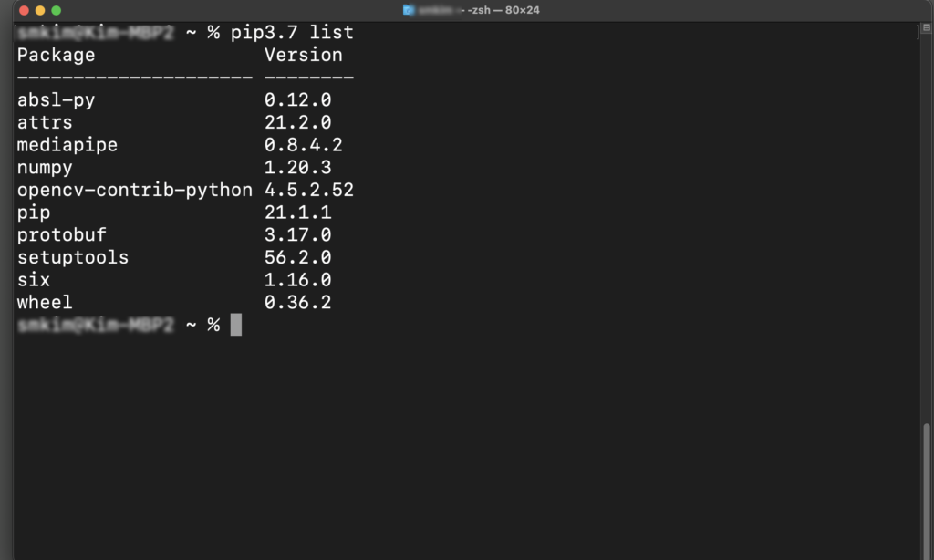Image resolution: width=934 pixels, height=560 pixels.
Task: Click the 'six' package name
Action: point(34,280)
